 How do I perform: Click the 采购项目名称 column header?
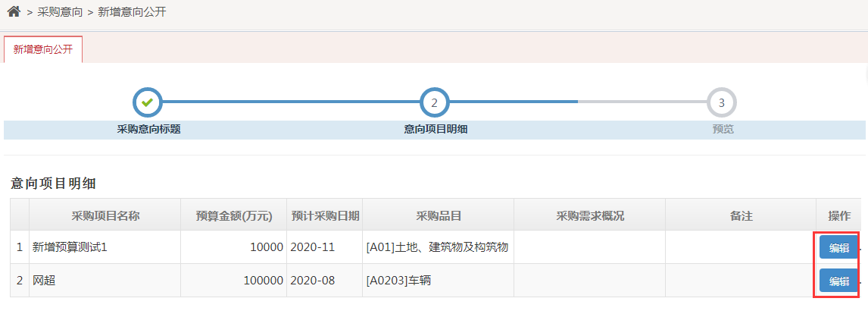(x=105, y=215)
